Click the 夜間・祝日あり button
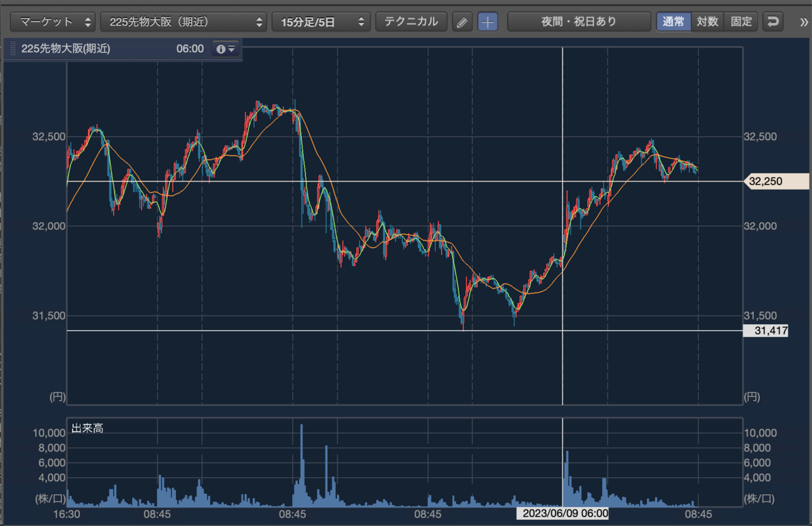 tap(579, 22)
